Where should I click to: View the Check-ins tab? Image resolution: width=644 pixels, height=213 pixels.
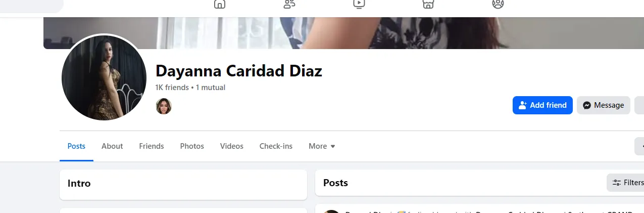[276, 146]
